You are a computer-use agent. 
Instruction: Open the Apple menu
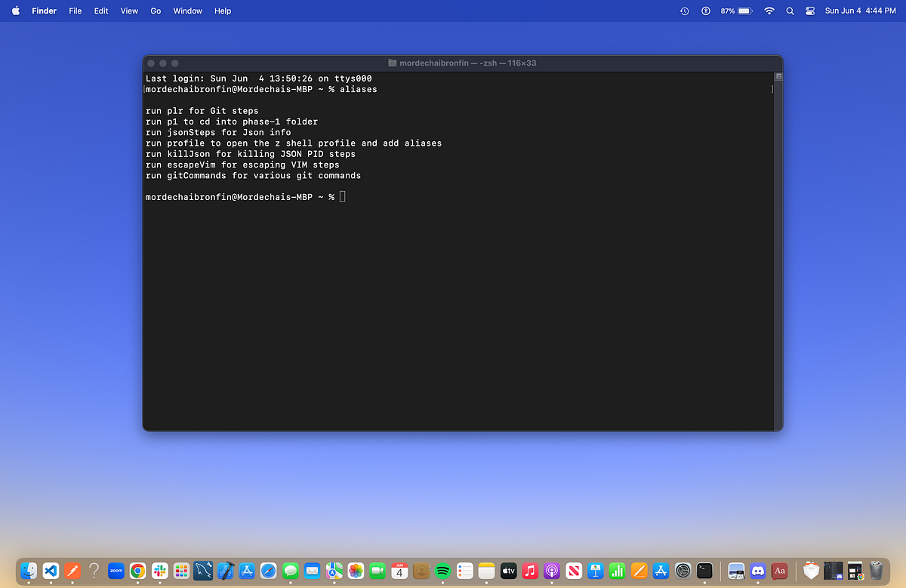coord(14,11)
